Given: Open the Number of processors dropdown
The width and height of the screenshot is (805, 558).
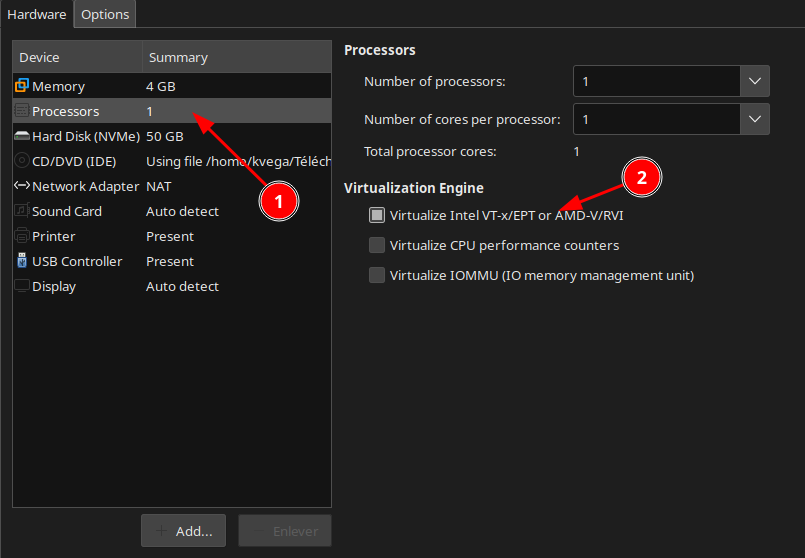Looking at the screenshot, I should tap(754, 81).
